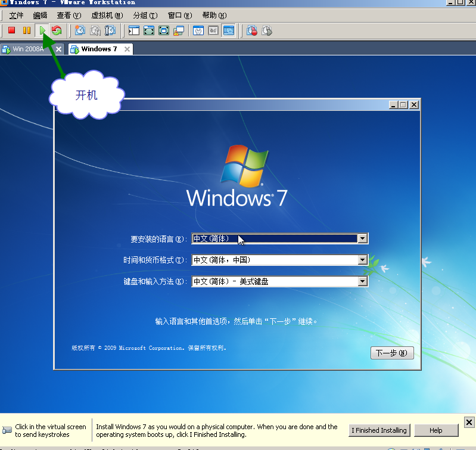This screenshot has height=450, width=476.
Task: Toggle the sidebar panel view icon
Action: point(134,30)
